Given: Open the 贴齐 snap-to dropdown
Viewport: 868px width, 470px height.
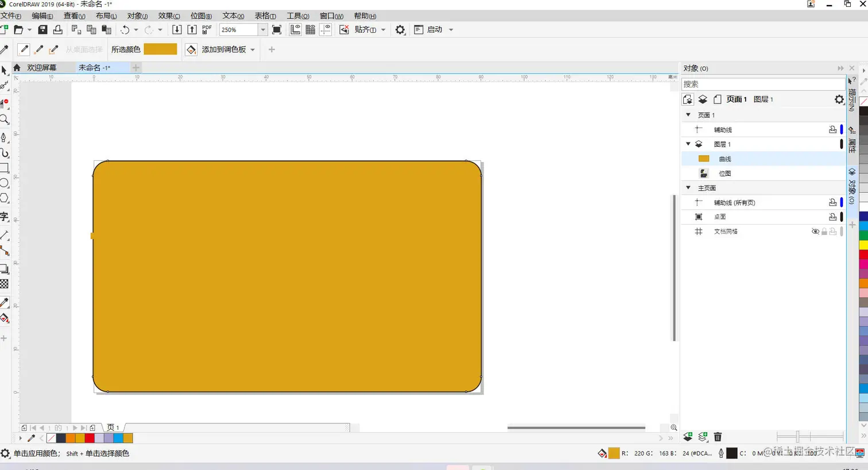Looking at the screenshot, I should [383, 30].
